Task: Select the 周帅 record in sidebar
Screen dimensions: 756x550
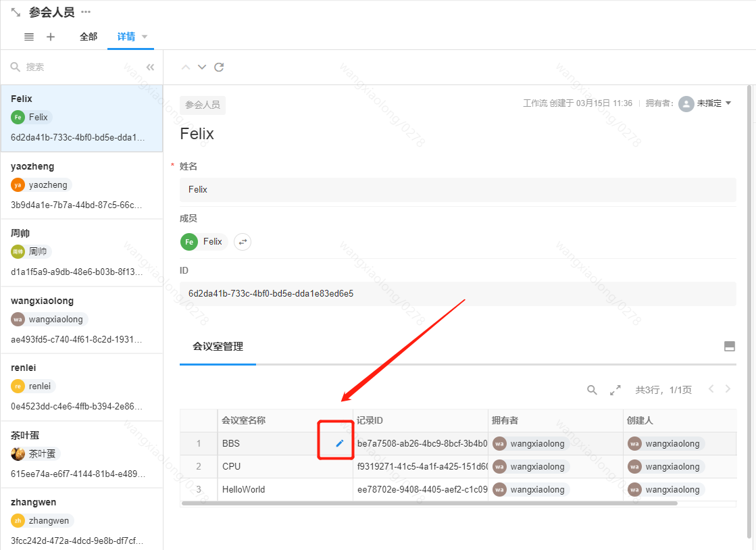Action: (82, 253)
